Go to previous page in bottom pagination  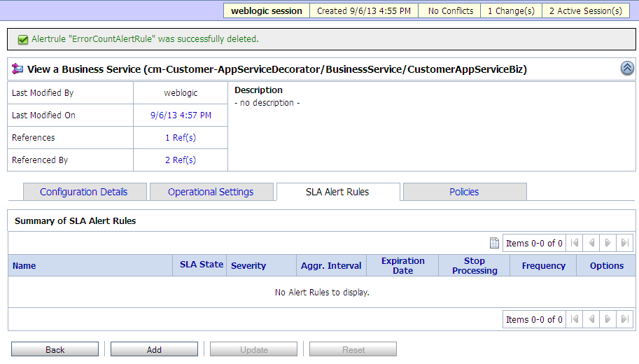pos(591,319)
